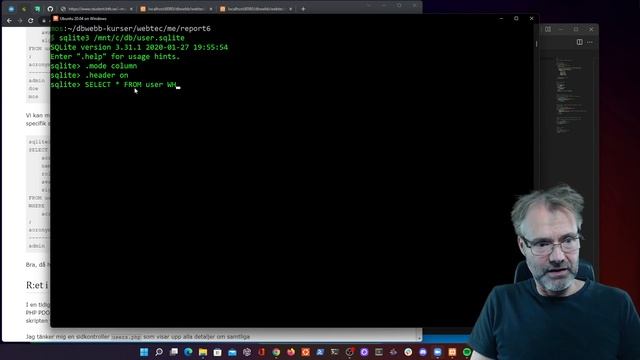Open the purple circular app in taskbar
Image resolution: width=640 pixels, height=360 pixels.
pos(364,352)
